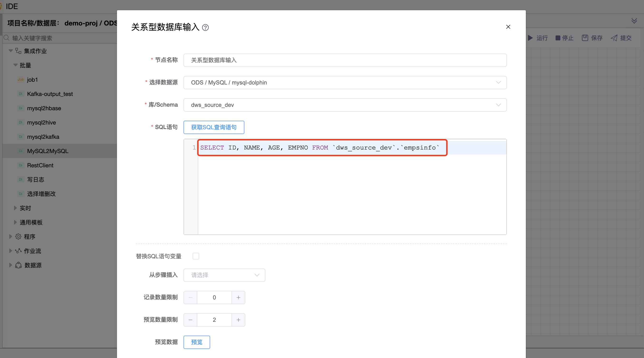Open the 选择数据源 dropdown

click(499, 82)
